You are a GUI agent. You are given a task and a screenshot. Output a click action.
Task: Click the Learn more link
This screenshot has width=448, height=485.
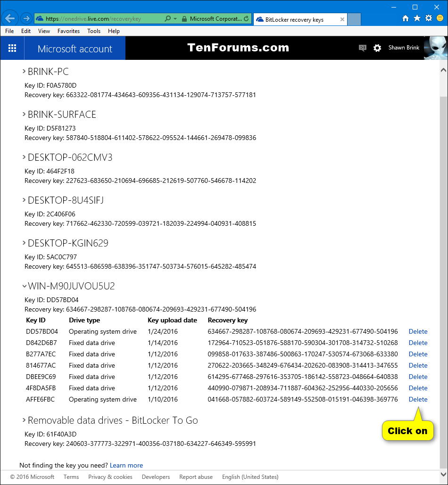(126, 465)
